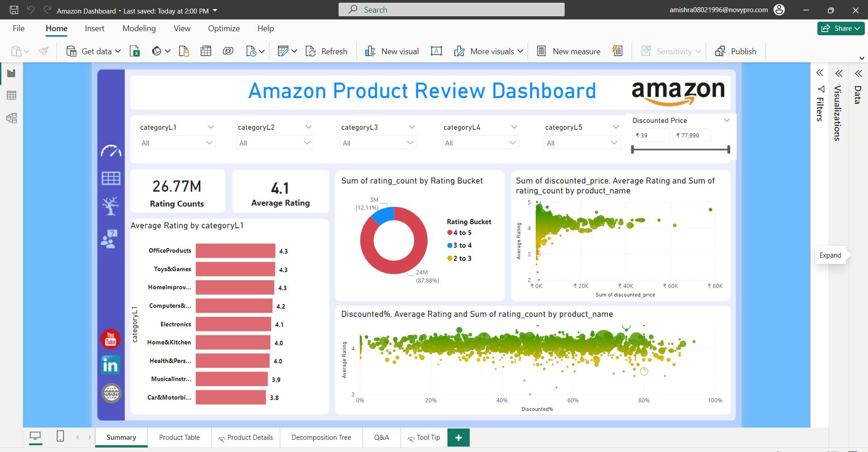
Task: Click the Quick measure calculator icon
Action: pos(618,51)
